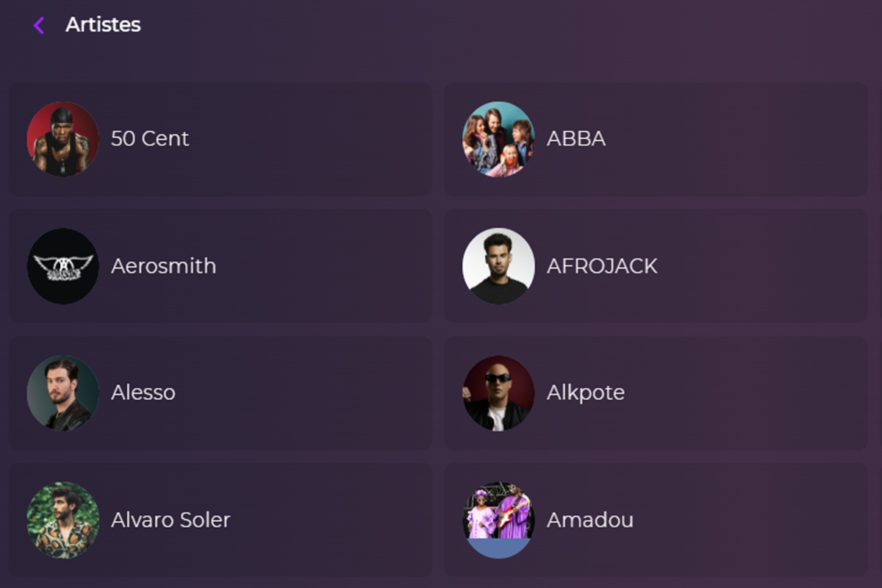The width and height of the screenshot is (882, 588).
Task: Select Alkpote's sunglasses avatar
Action: pyautogui.click(x=498, y=392)
